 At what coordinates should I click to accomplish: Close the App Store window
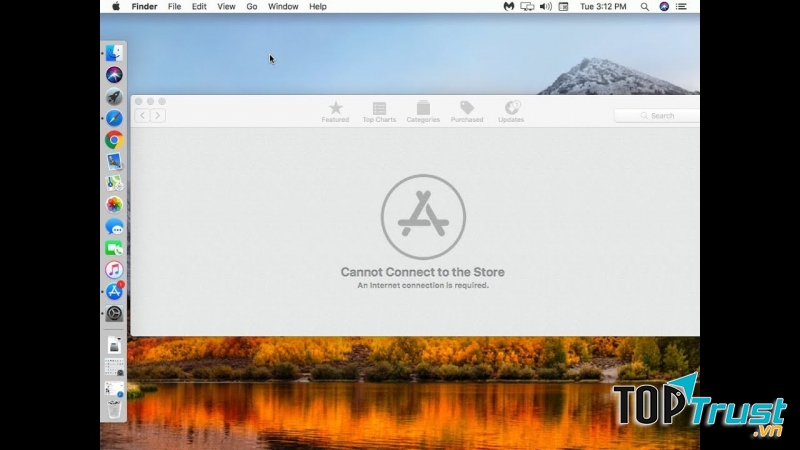pos(139,102)
